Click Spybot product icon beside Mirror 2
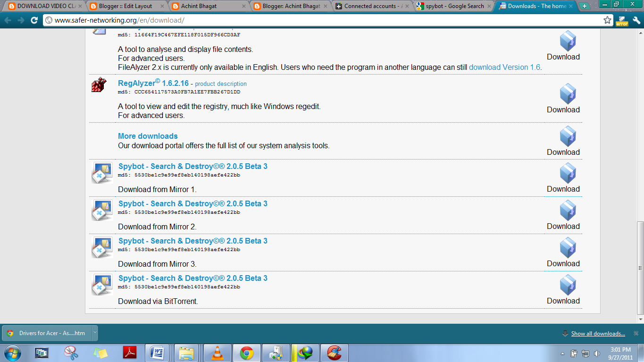This screenshot has height=362, width=644. click(x=102, y=210)
